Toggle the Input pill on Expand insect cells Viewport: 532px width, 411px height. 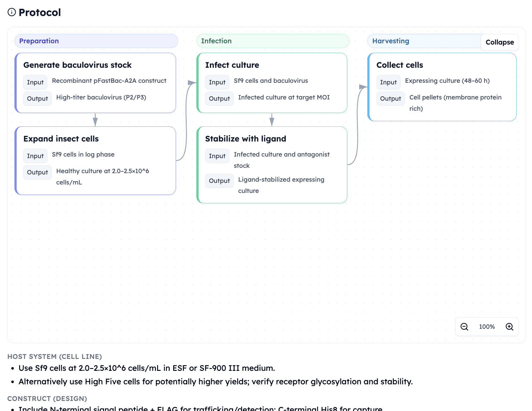tap(35, 156)
